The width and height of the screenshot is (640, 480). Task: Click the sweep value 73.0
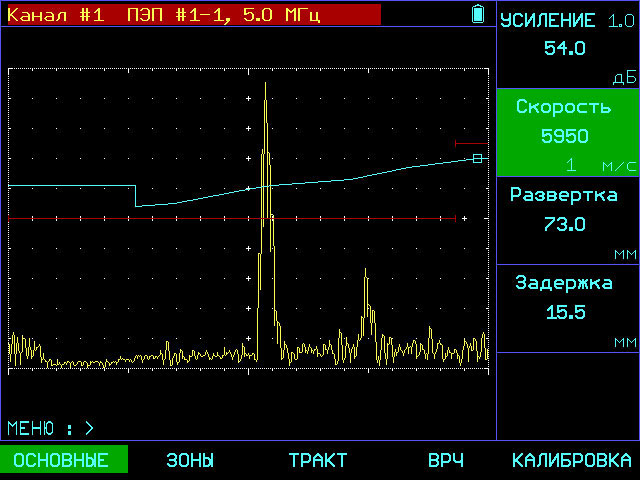tap(564, 224)
